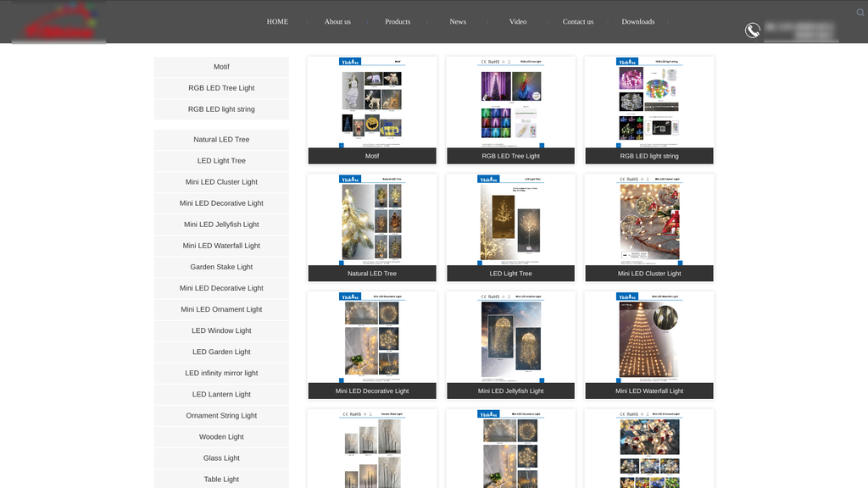Screen dimensions: 868x488
Task: Open the RGB LED light string thumbnail
Action: (649, 103)
